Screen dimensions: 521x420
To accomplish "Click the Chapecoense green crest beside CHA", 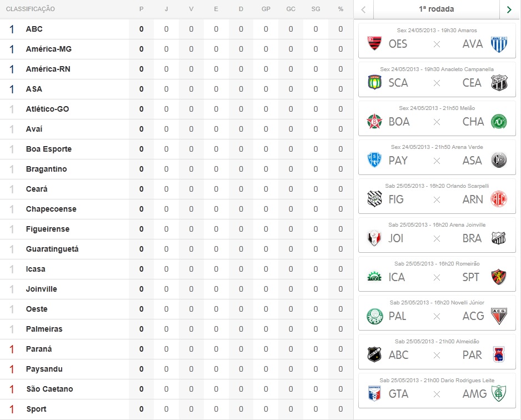I will tap(499, 121).
